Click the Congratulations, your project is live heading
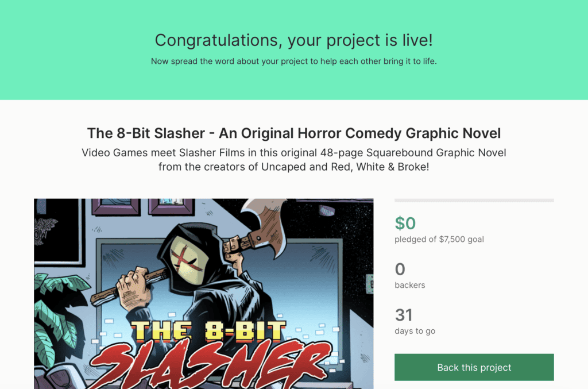The image size is (588, 389). 293,40
